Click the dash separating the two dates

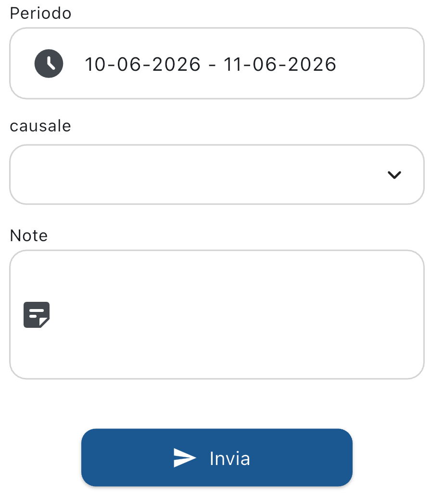[x=212, y=65]
